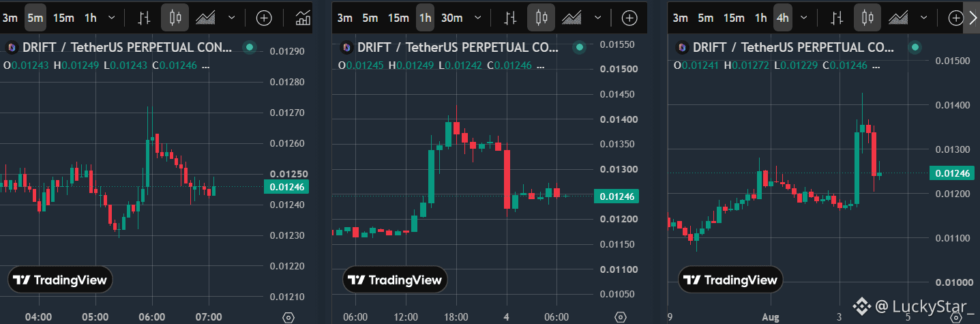Select area chart style in left 5m chart
This screenshot has height=324, width=980.
[x=206, y=18]
